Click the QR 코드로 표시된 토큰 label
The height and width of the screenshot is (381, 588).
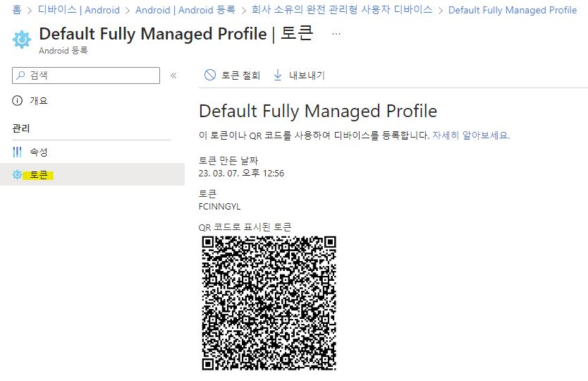pos(245,227)
